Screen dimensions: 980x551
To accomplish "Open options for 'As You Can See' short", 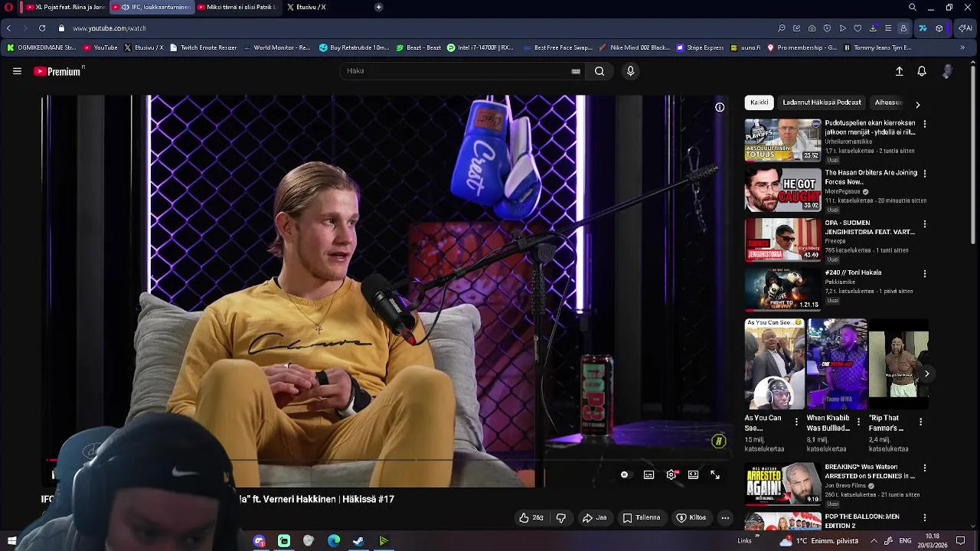I will [796, 422].
